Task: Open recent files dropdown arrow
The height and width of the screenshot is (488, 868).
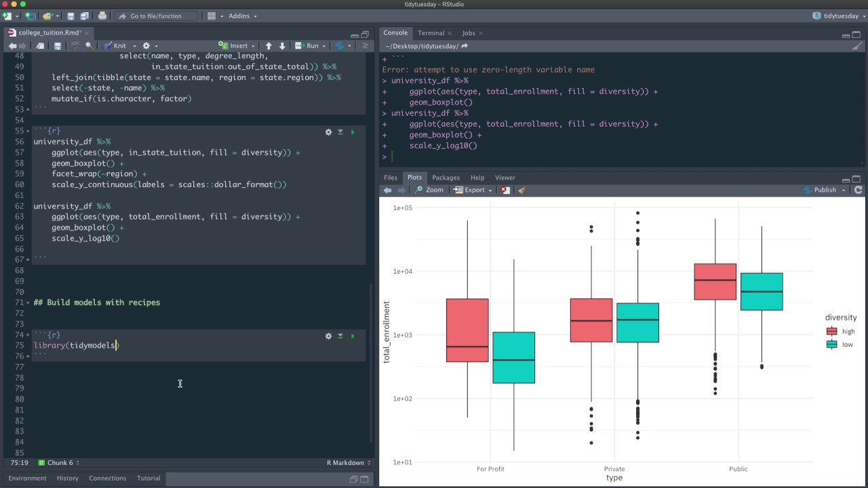Action: click(58, 16)
